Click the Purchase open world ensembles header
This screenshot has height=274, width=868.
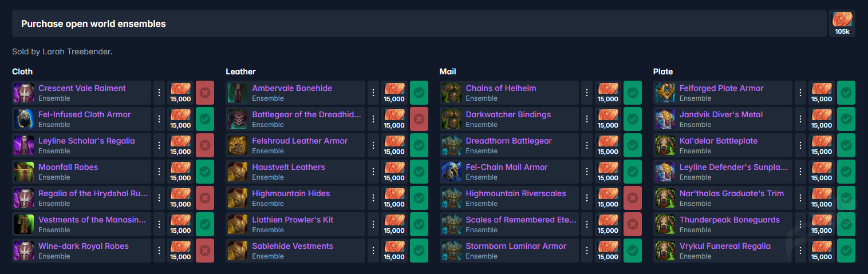(x=93, y=23)
